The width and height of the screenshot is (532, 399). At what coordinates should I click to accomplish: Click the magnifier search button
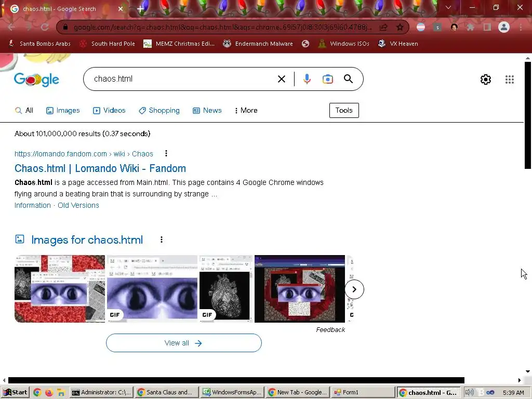(348, 79)
